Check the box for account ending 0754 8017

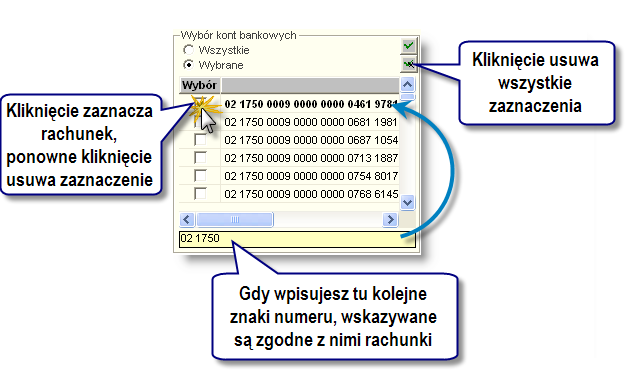click(x=200, y=175)
